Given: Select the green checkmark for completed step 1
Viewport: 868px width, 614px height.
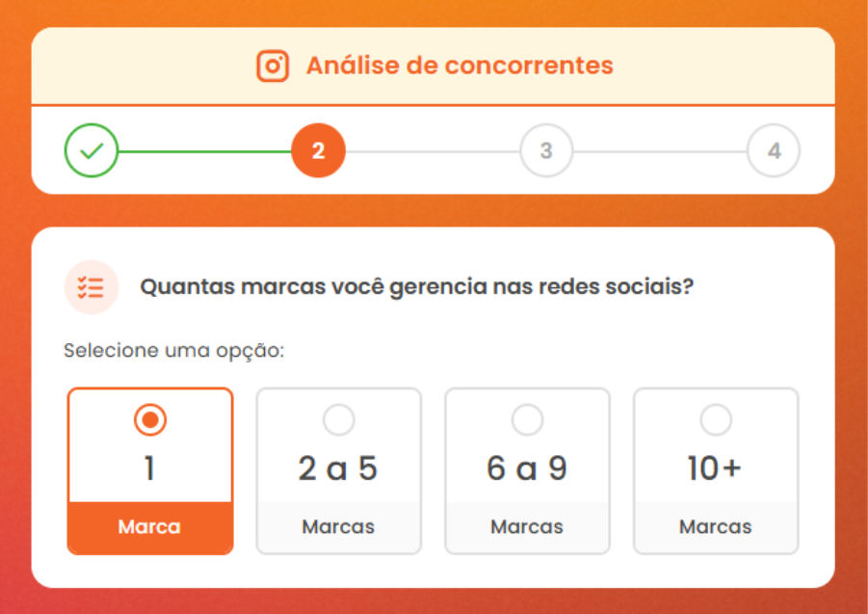Looking at the screenshot, I should click(x=92, y=150).
